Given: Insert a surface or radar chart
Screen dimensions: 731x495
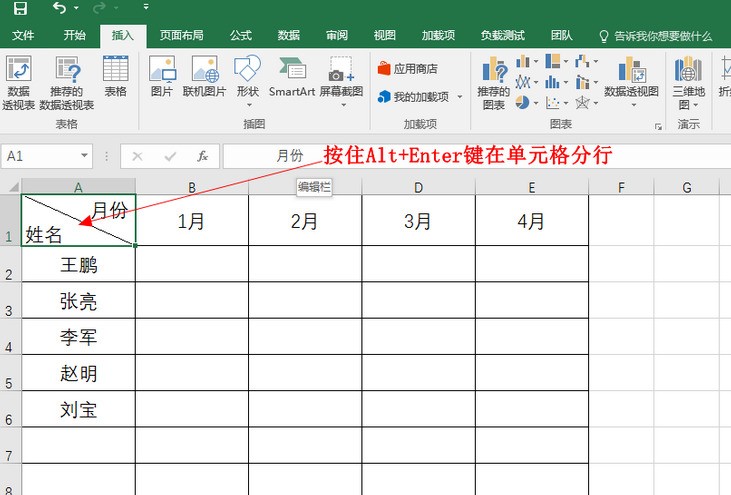Looking at the screenshot, I should pos(582,103).
